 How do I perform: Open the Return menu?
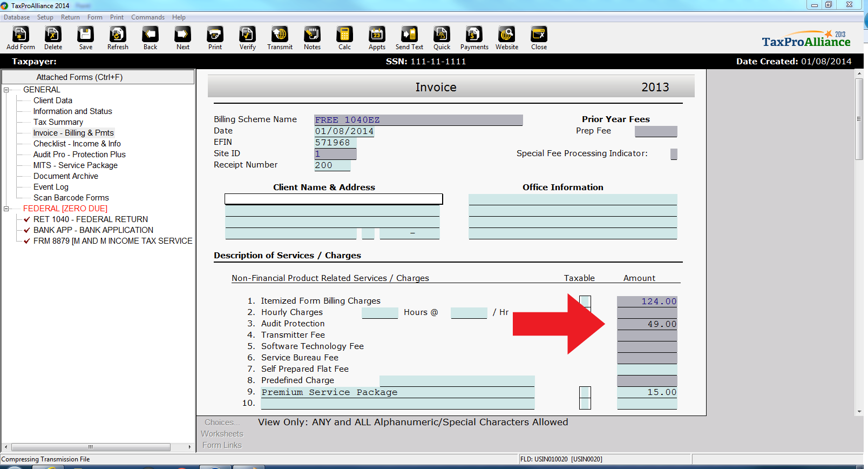70,17
